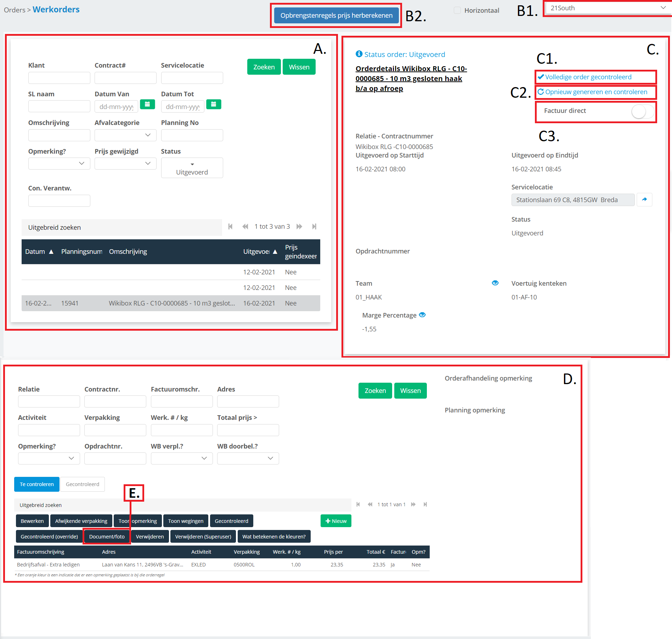Click the Con. Verantw. input field
This screenshot has height=639, width=672.
coord(59,201)
